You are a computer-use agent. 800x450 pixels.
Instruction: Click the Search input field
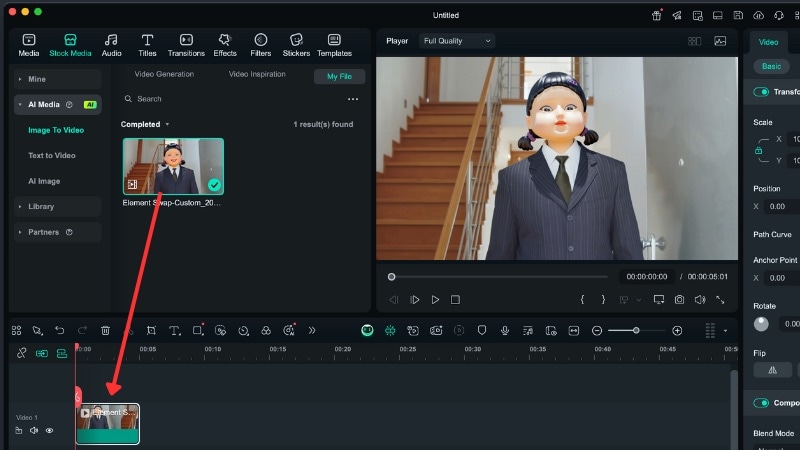(230, 99)
